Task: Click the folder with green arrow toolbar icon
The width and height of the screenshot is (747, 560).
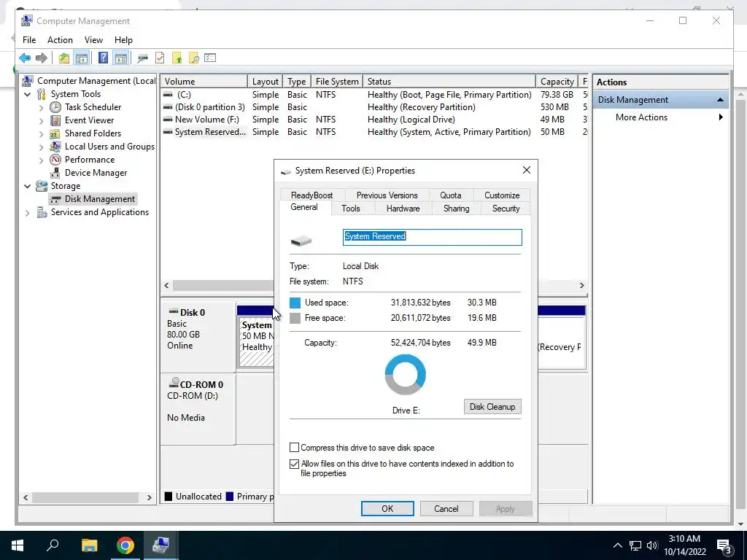Action: [177, 58]
